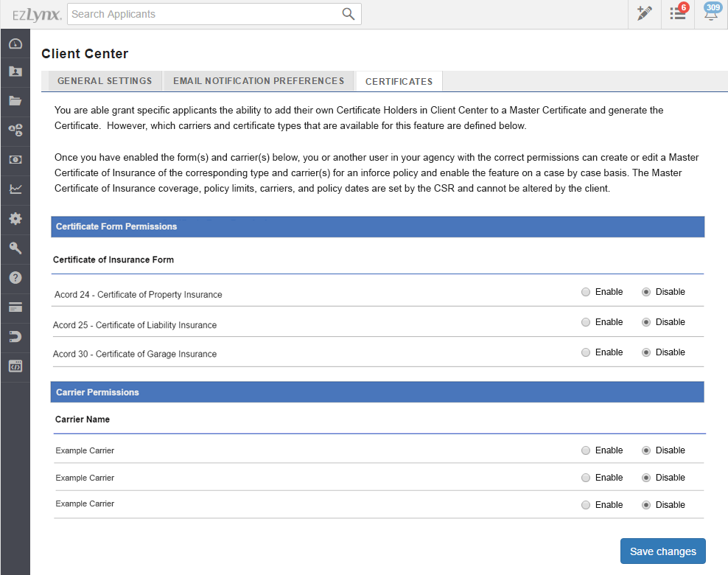Image resolution: width=728 pixels, height=575 pixels.
Task: Click the Certificate Form Permissions header
Action: click(377, 226)
